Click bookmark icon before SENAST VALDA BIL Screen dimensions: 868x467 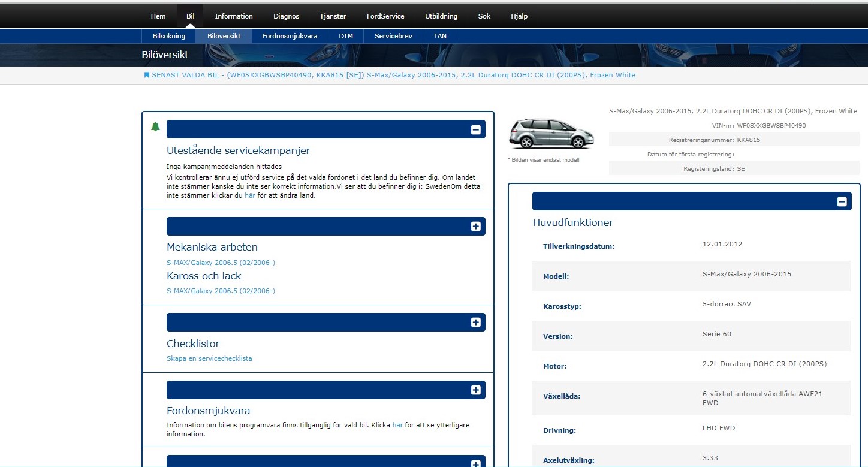click(x=146, y=75)
